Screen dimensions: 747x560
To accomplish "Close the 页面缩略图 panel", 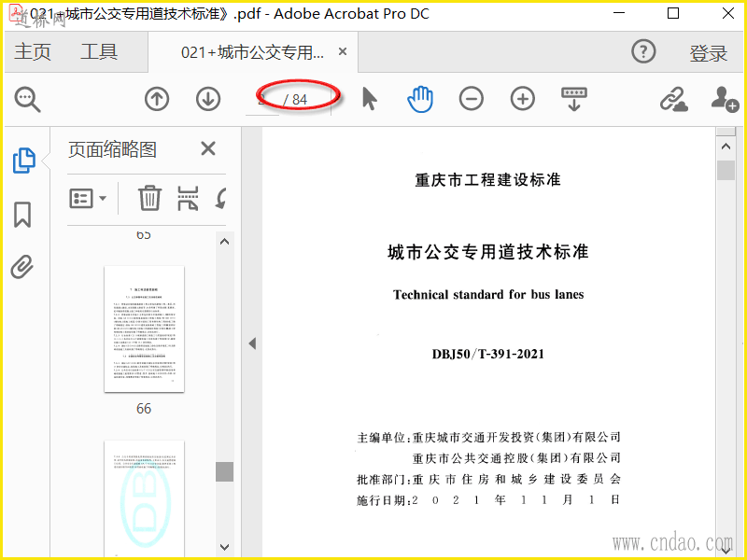I will (x=208, y=148).
